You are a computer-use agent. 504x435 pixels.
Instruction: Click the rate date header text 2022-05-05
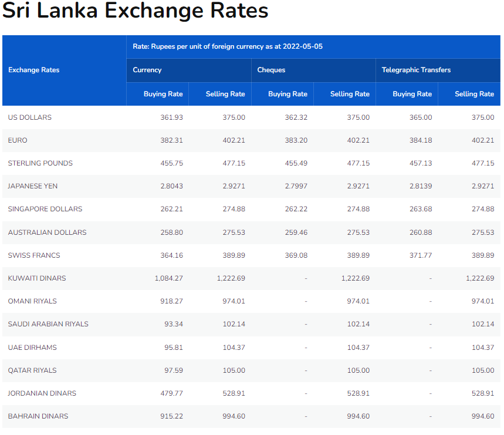pos(303,46)
